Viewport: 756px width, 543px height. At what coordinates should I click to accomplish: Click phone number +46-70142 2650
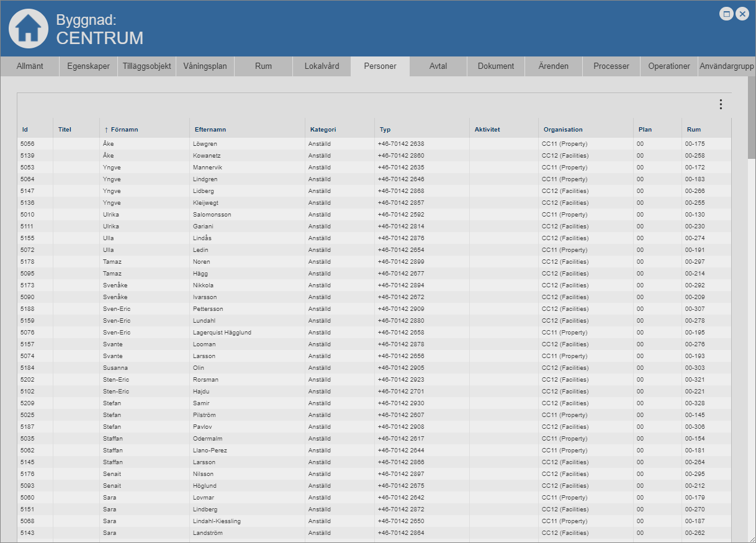point(401,521)
